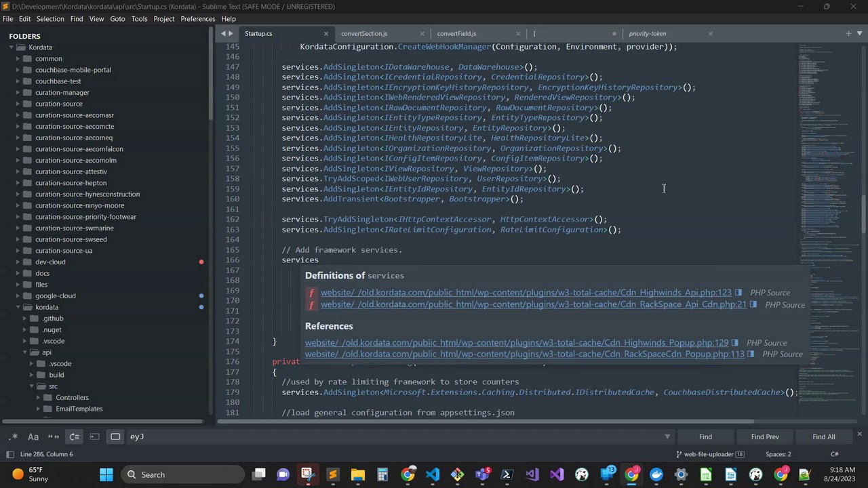This screenshot has width=868, height=488.
Task: Open the File menu
Action: click(7, 19)
